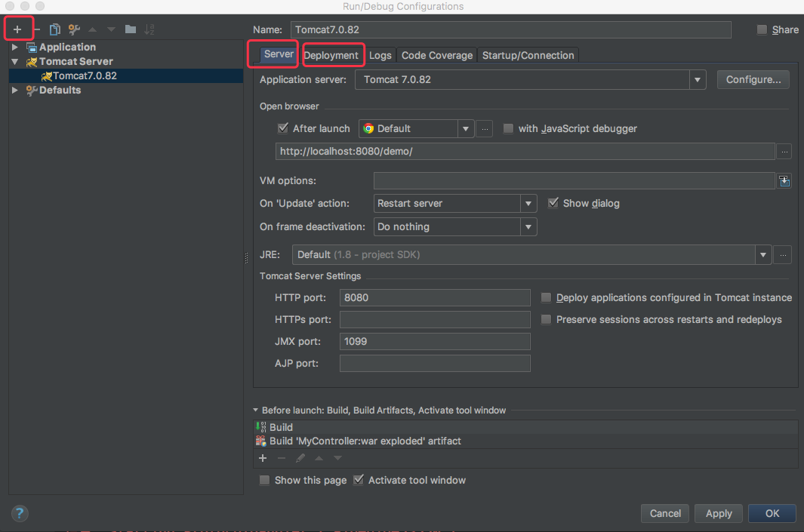Click the Configure... button
The width and height of the screenshot is (804, 532).
point(753,79)
